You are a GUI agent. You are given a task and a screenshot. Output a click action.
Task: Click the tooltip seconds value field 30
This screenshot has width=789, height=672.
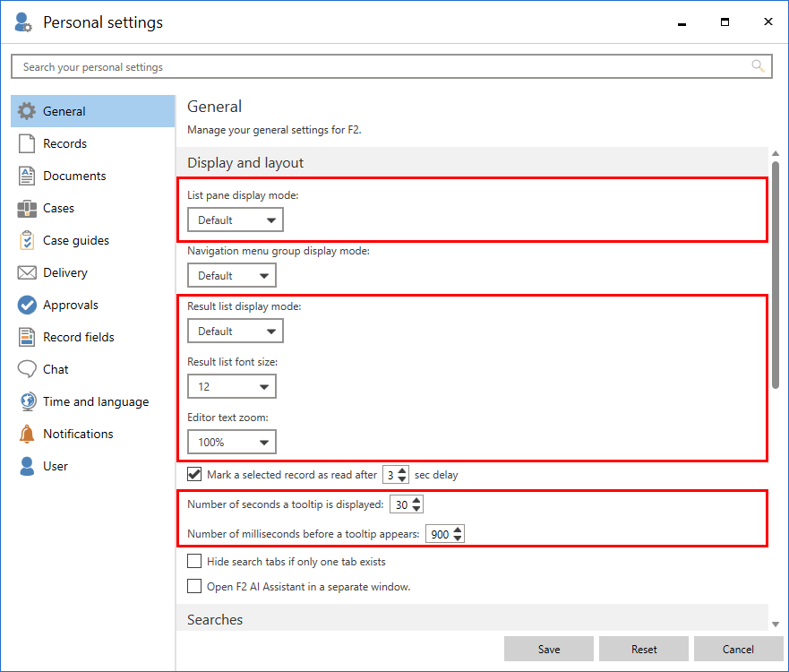point(401,504)
